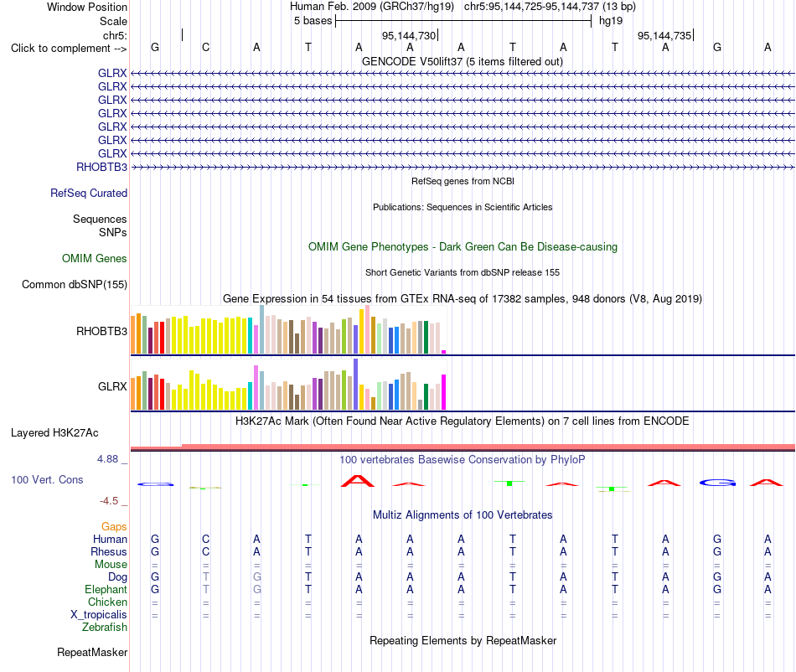Click the tall purple-blue bar in the GLRX chart
Viewport: 796px width, 672px height.
click(356, 385)
